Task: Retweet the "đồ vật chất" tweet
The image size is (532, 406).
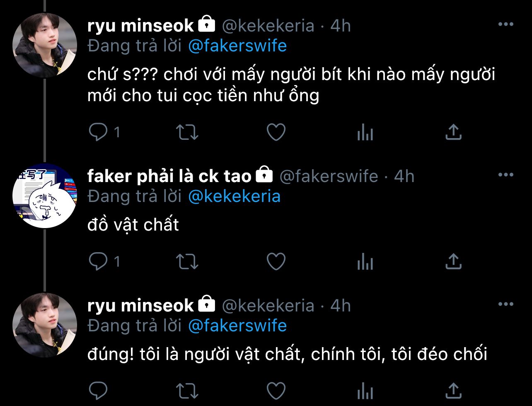Action: [x=187, y=262]
